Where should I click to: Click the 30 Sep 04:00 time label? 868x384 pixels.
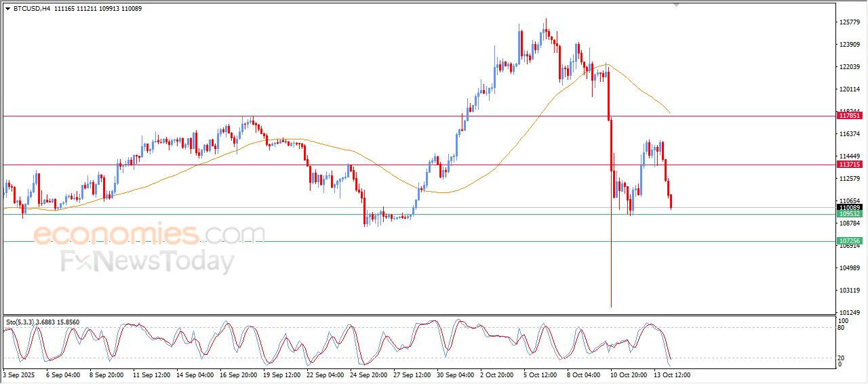455,374
